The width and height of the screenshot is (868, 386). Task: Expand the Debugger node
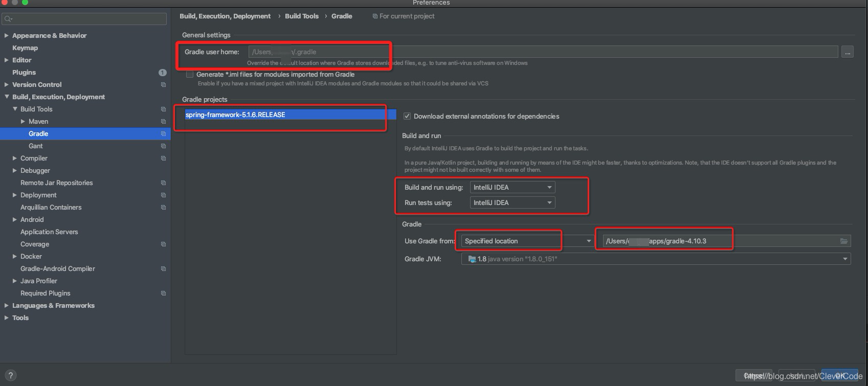coord(15,170)
